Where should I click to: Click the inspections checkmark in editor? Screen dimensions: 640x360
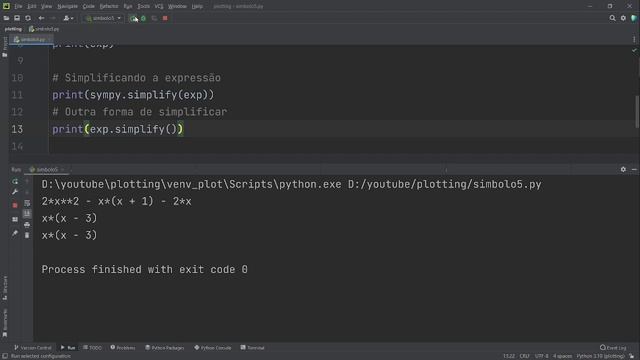(x=634, y=50)
